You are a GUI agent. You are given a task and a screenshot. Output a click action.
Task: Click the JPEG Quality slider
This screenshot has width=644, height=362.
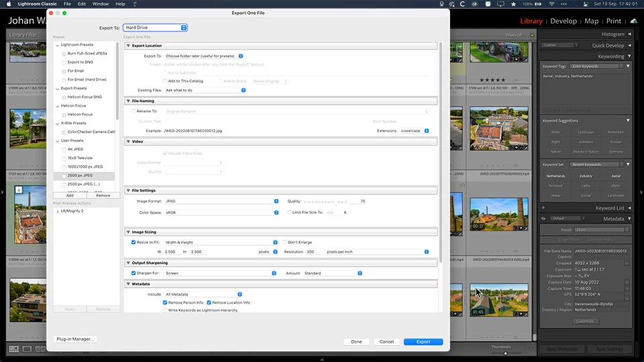326,202
